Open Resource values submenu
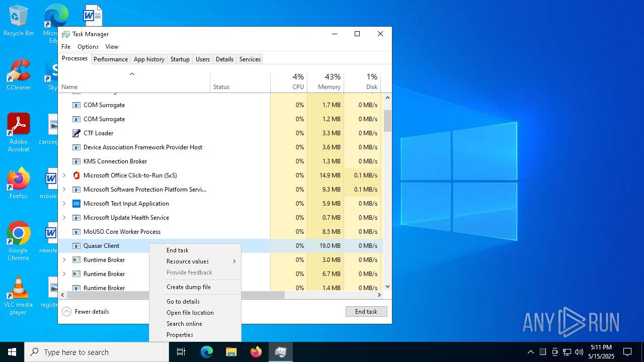The image size is (644, 362). (195, 261)
